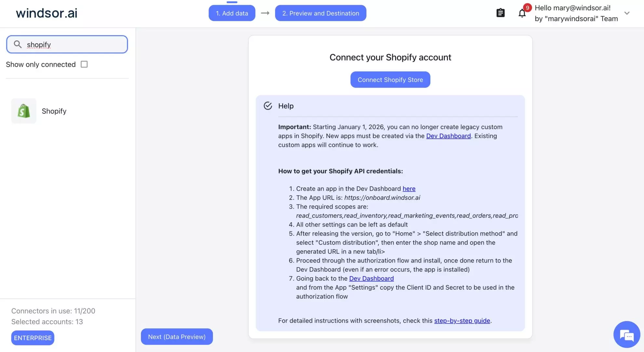Click the ENTERPRISE button
The image size is (644, 352).
click(33, 338)
